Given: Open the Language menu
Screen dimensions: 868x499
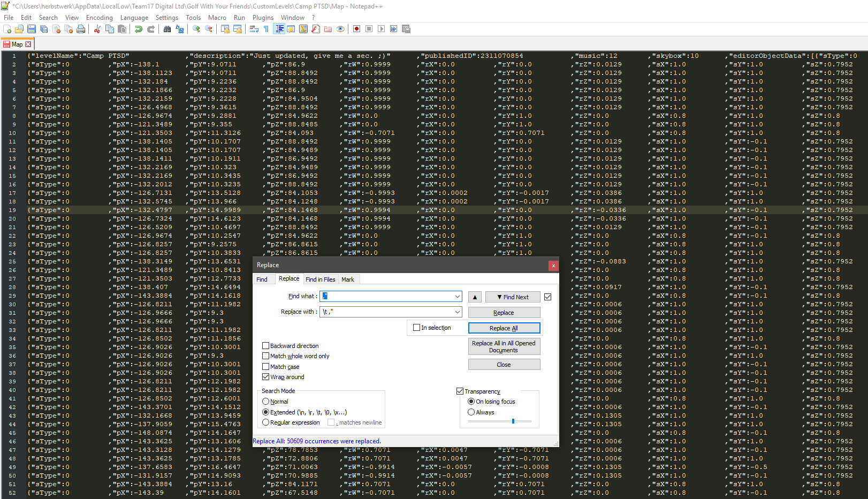Looking at the screenshot, I should tap(134, 18).
